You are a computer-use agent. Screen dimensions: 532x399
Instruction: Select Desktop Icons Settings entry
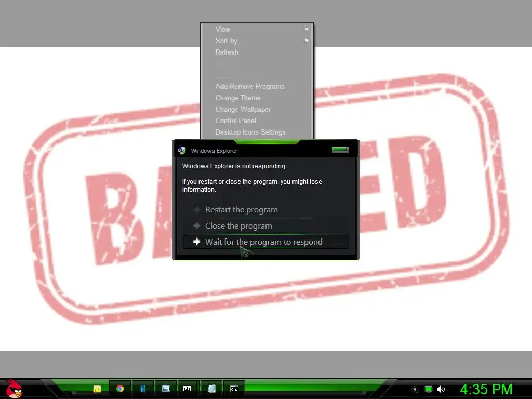coord(257,132)
